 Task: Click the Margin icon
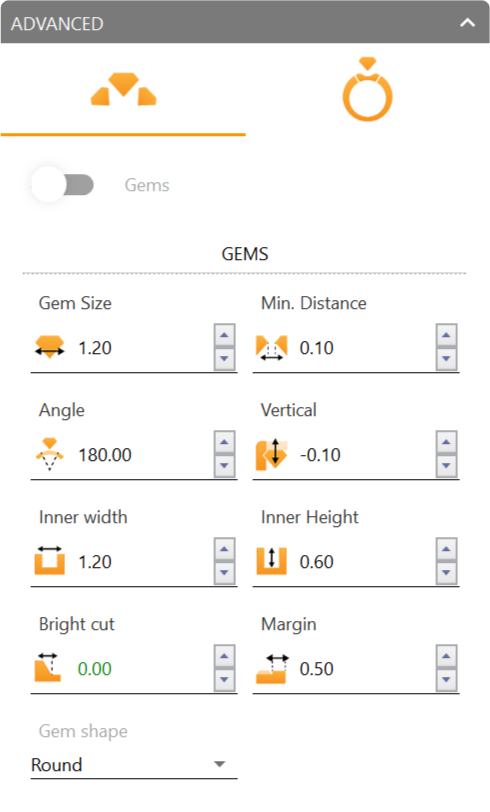coord(272,669)
